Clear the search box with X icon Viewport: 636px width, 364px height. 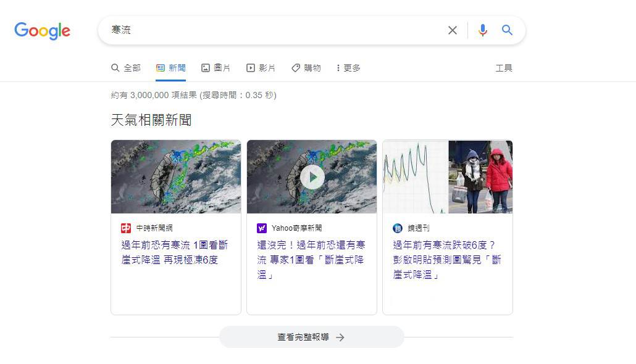tap(453, 30)
